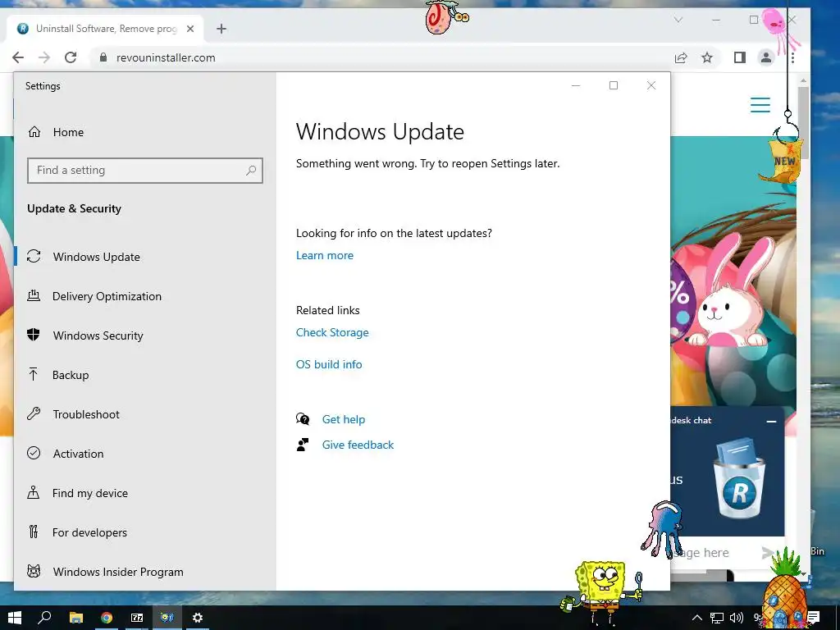Select the Uninstall Software browser tab
The width and height of the screenshot is (840, 630).
point(106,29)
